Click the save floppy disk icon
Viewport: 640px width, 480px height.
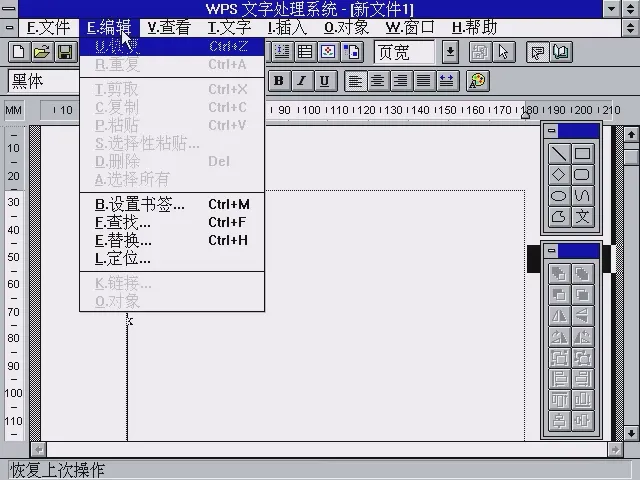(65, 52)
